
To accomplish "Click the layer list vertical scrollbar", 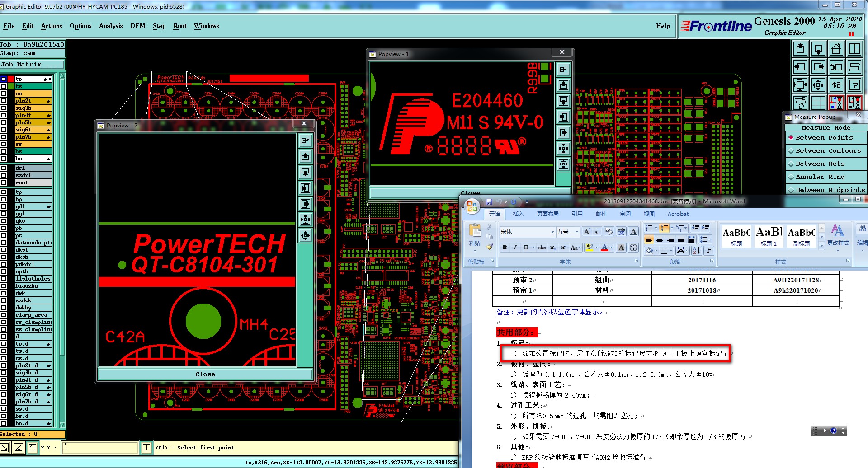I will (x=62, y=250).
